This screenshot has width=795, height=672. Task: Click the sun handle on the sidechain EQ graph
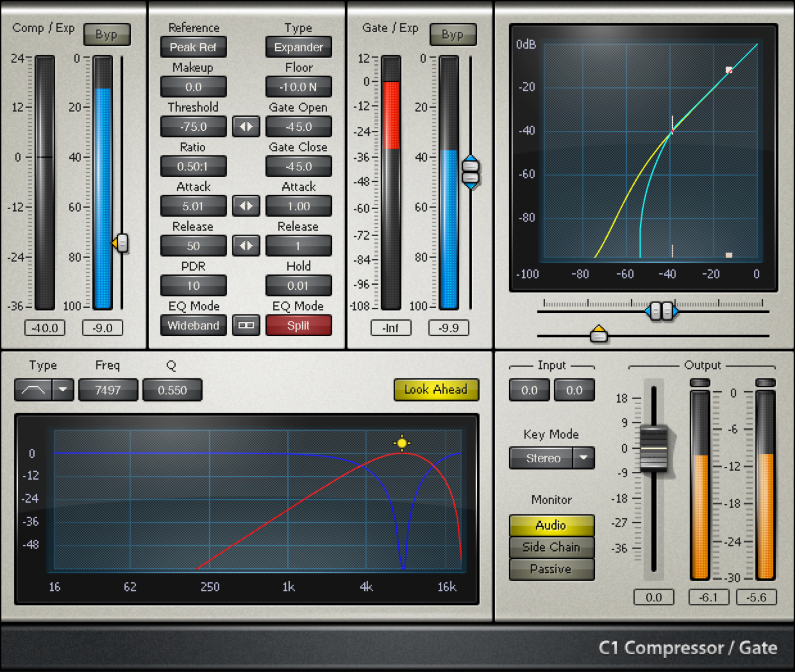[x=401, y=443]
